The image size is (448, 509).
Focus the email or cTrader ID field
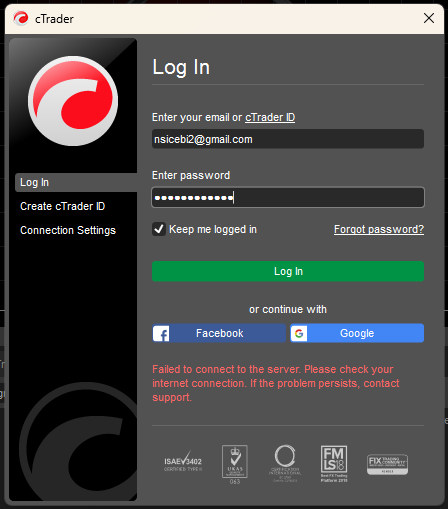click(x=288, y=139)
